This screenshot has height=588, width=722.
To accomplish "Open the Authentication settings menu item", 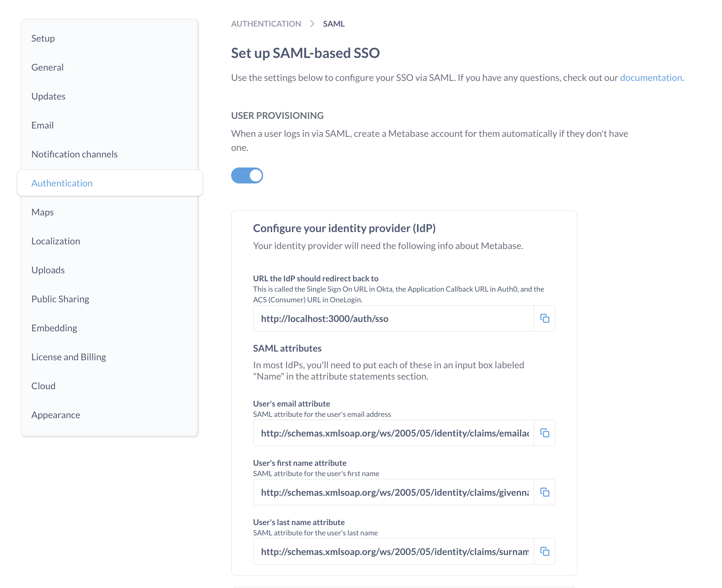I will pyautogui.click(x=62, y=183).
